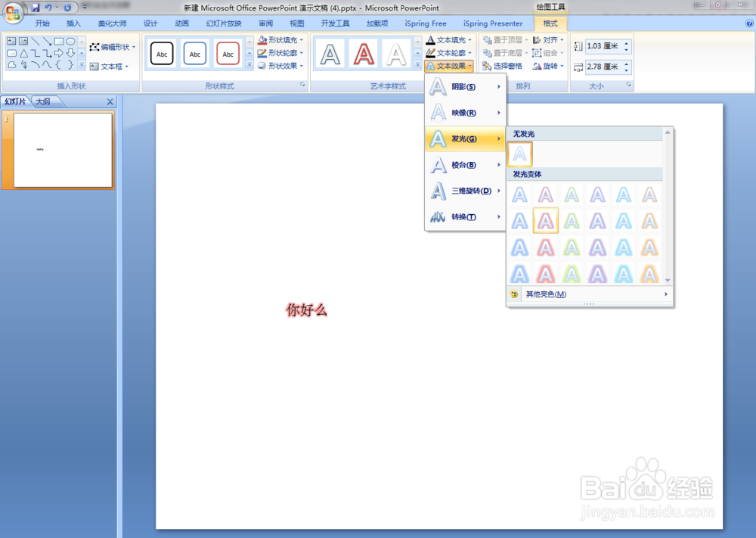Click the glowing text 你好么 on slide
Screen dimensions: 756x538
(307, 309)
